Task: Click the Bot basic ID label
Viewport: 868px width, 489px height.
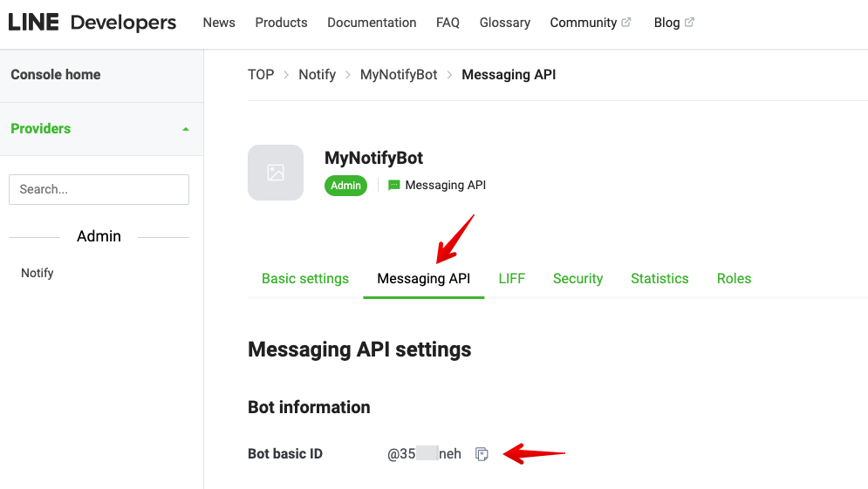Action: tap(285, 453)
